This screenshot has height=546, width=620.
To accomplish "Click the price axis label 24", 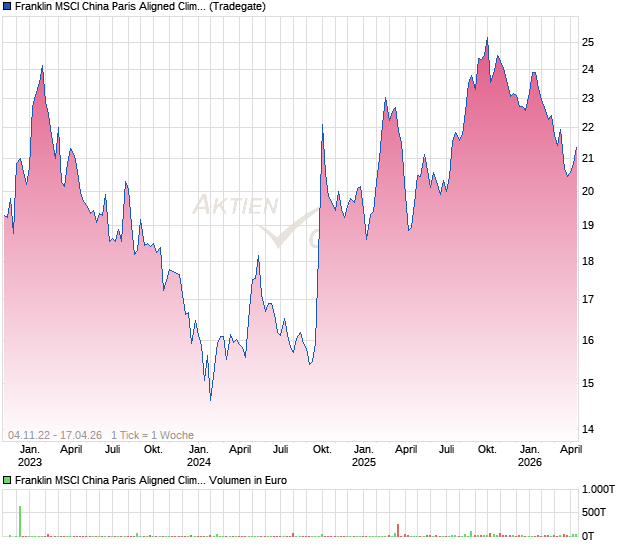I will pos(588,70).
